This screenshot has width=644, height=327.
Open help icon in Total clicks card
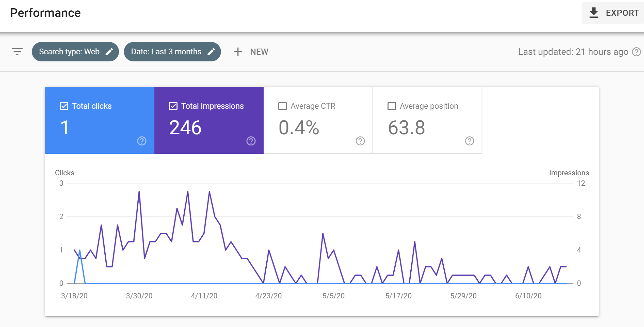(142, 141)
